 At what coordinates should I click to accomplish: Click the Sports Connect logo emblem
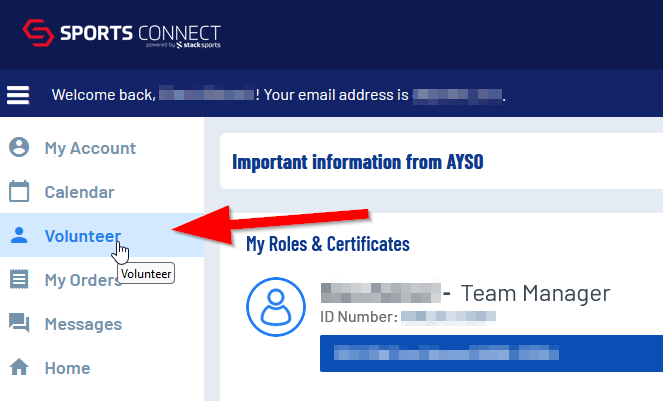[x=40, y=33]
